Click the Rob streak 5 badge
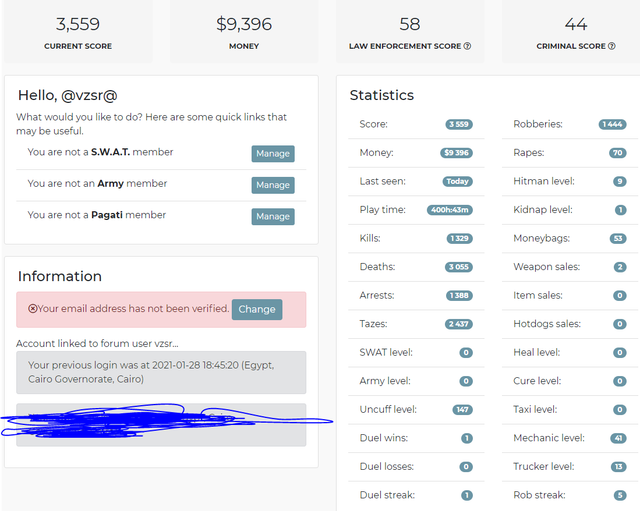 click(x=620, y=495)
